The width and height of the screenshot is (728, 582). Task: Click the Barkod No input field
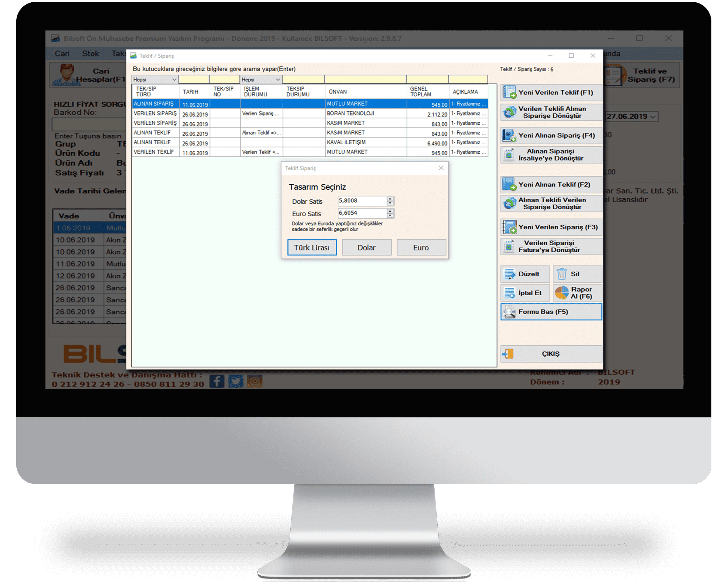click(89, 124)
